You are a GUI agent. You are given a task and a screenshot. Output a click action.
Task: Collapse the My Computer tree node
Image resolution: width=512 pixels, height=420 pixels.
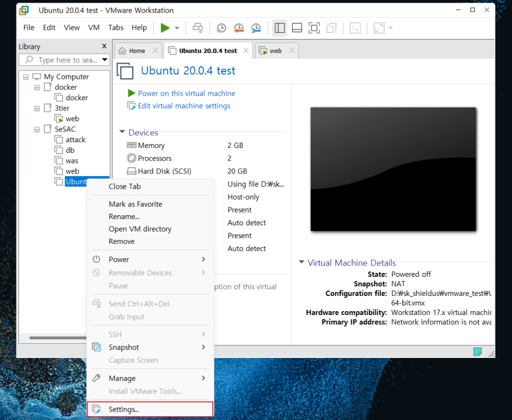click(x=26, y=77)
